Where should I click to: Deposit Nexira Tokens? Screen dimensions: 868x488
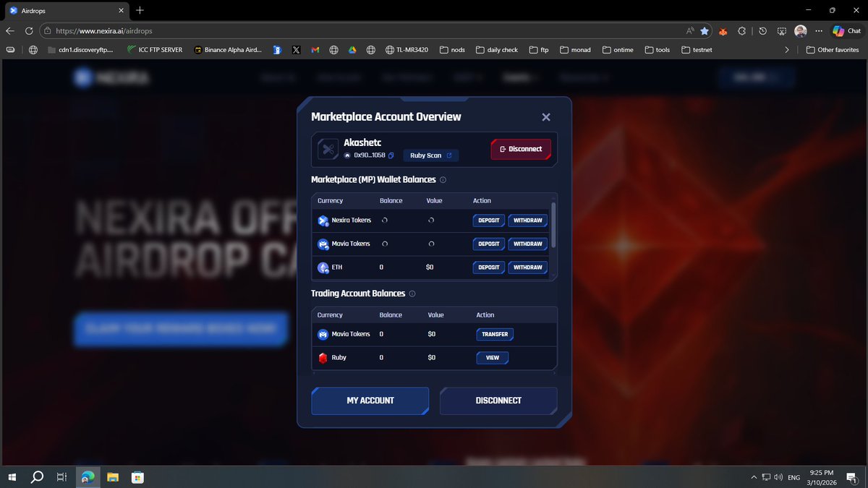click(489, 221)
